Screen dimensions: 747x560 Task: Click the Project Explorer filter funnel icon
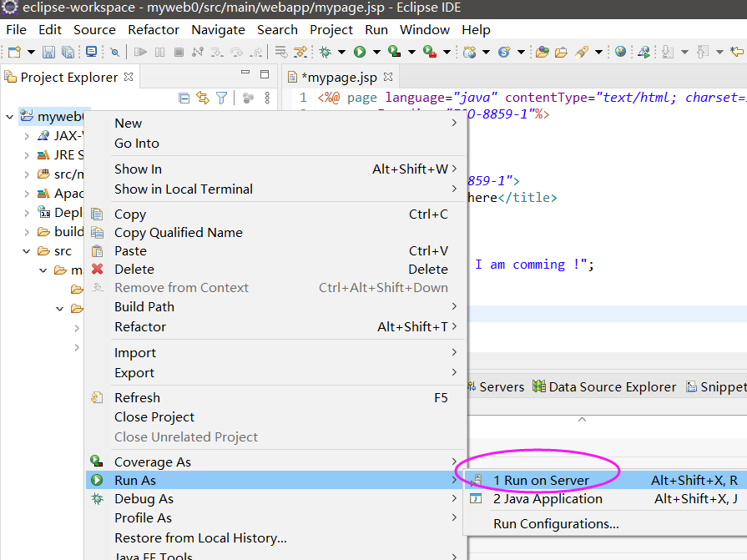221,98
